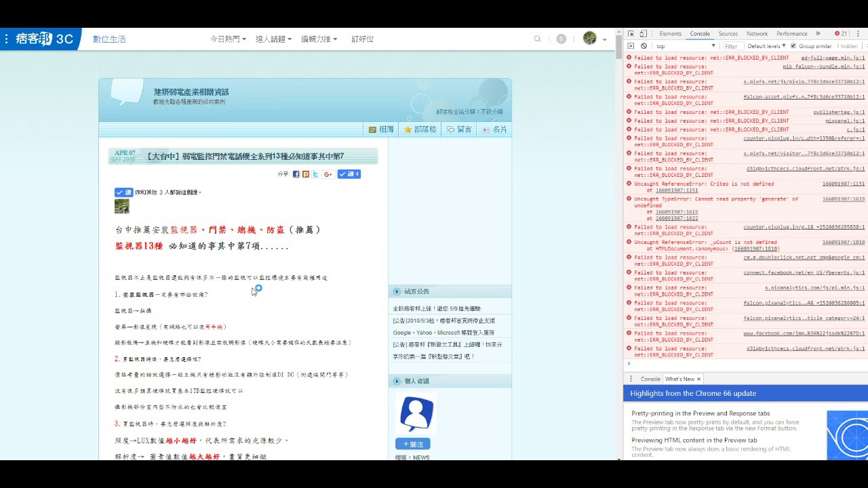
Task: Go to the 數位生活 section
Action: click(109, 39)
